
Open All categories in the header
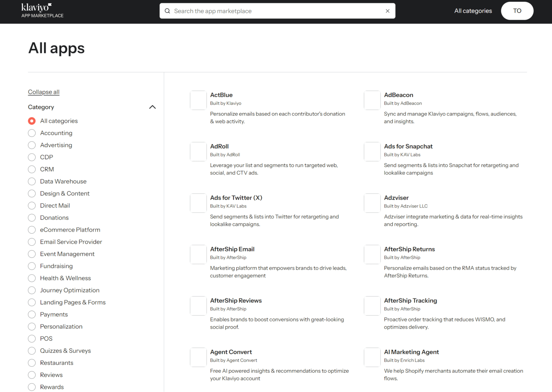[473, 11]
